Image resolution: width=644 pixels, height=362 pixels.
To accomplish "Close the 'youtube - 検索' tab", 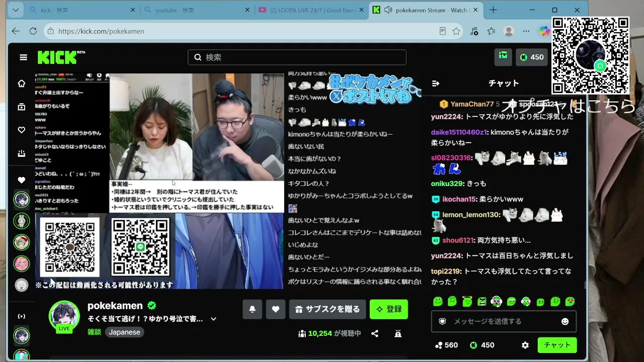I will click(x=247, y=10).
